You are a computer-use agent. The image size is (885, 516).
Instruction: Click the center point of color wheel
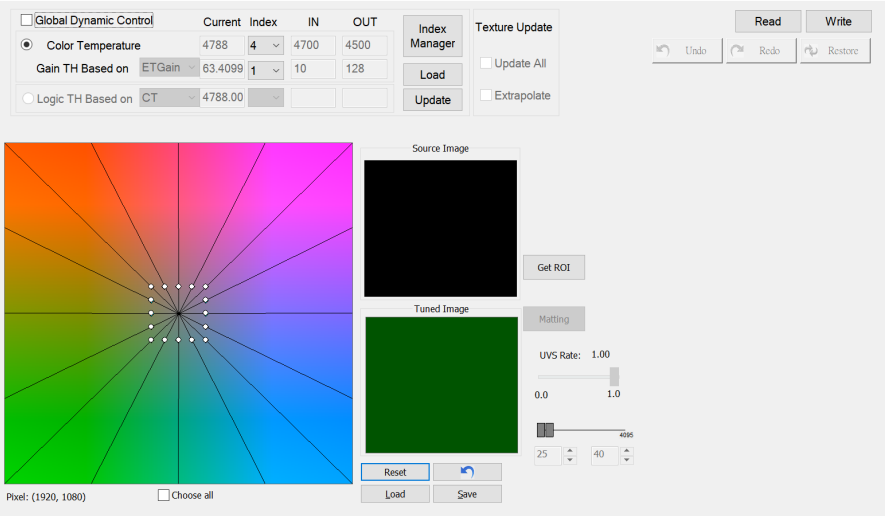click(178, 313)
